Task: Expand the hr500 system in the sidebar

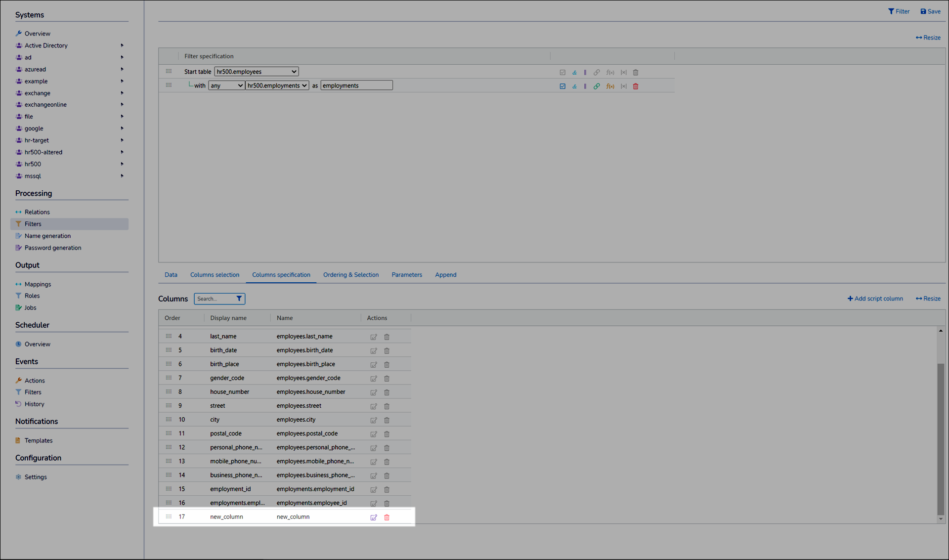Action: (x=122, y=164)
